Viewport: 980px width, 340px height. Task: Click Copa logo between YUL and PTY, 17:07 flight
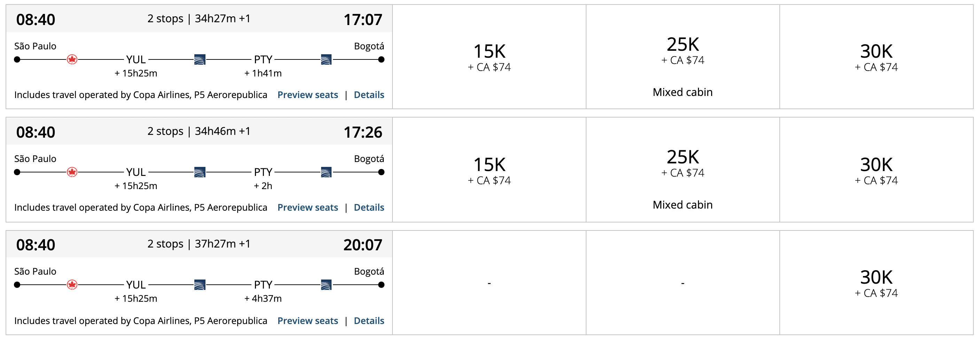click(x=200, y=60)
